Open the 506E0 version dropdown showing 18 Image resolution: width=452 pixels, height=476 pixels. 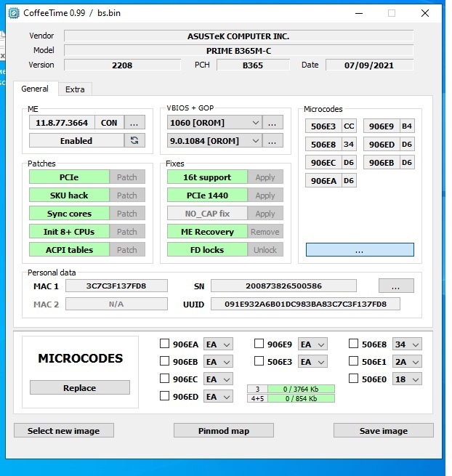point(407,379)
